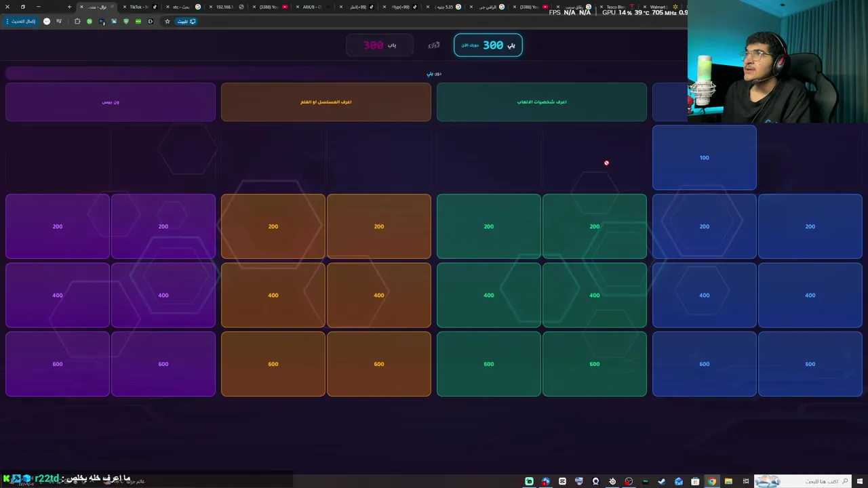Screen dimensions: 868x488
Task: Open the right orange 400 card
Action: pos(379,295)
